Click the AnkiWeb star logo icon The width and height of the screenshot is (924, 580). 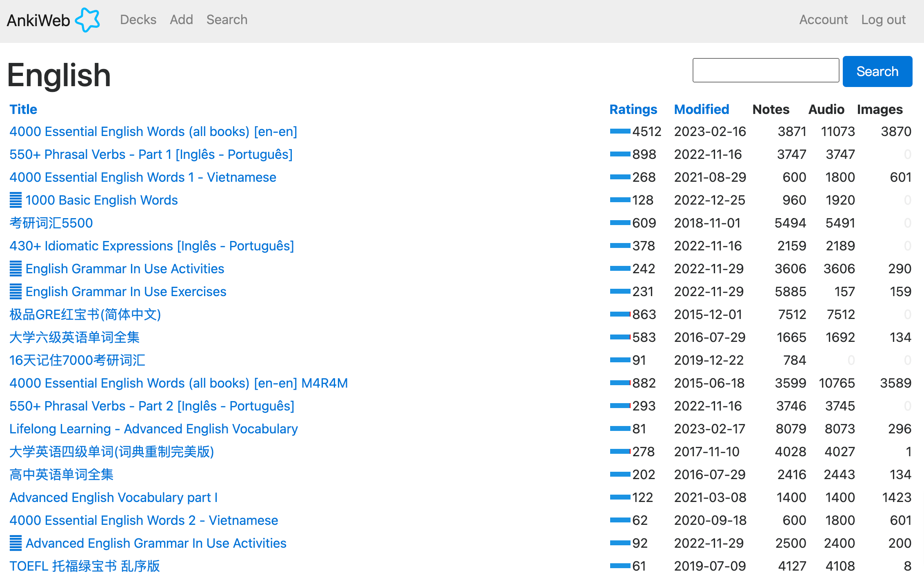tap(87, 20)
